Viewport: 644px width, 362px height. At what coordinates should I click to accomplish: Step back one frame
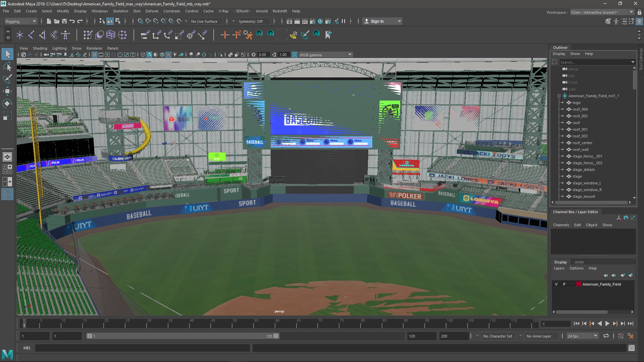(584, 323)
